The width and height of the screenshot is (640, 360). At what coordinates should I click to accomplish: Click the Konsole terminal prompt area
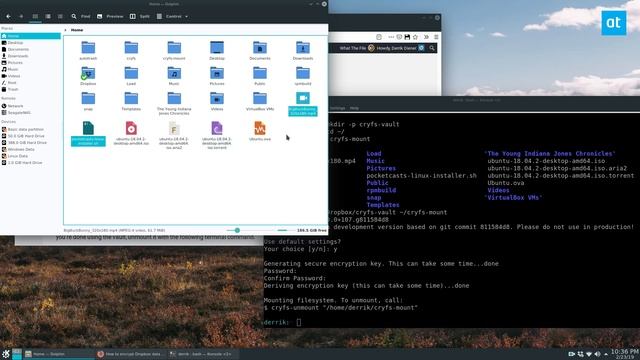tap(299, 322)
